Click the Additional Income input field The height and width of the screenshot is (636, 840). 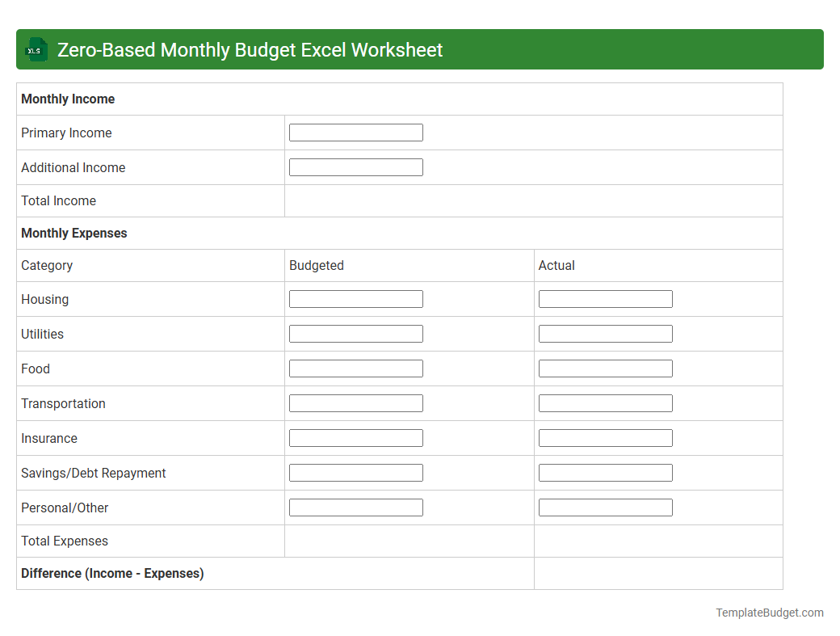[355, 166]
